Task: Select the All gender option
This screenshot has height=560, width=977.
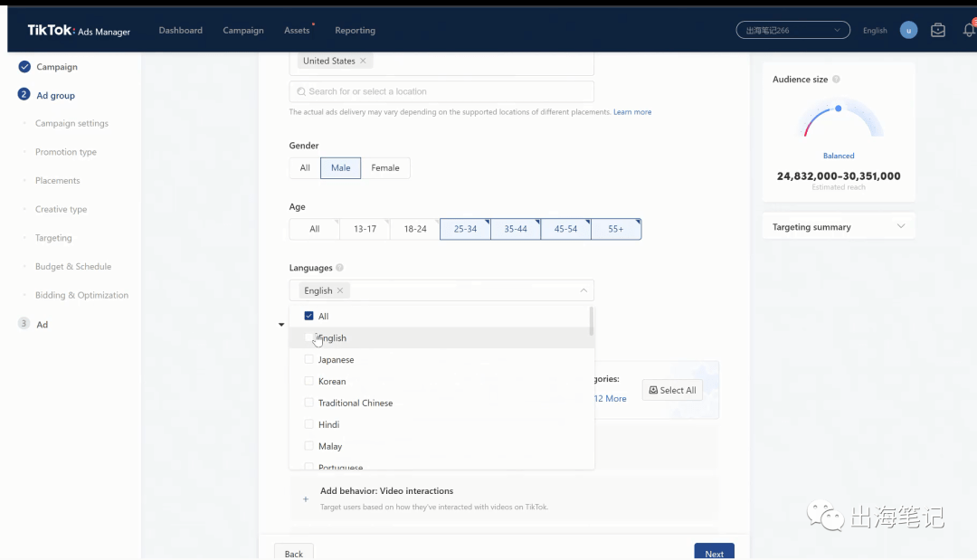Action: (x=305, y=167)
